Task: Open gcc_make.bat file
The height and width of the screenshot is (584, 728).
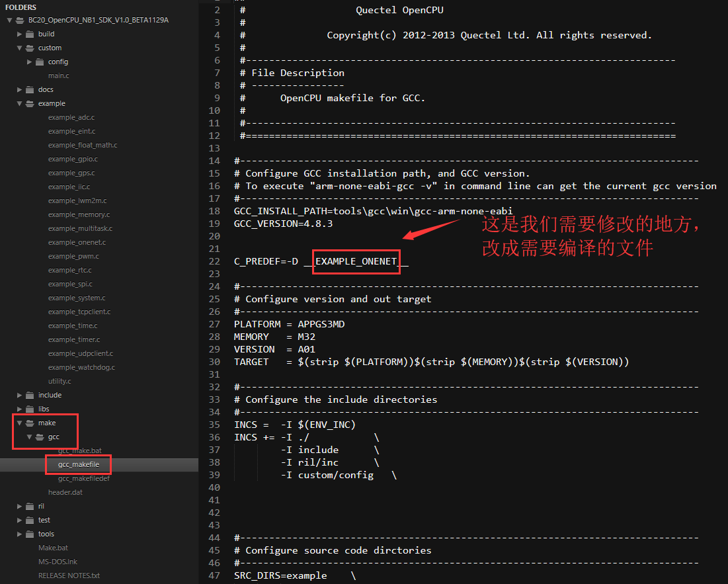Action: (x=80, y=451)
